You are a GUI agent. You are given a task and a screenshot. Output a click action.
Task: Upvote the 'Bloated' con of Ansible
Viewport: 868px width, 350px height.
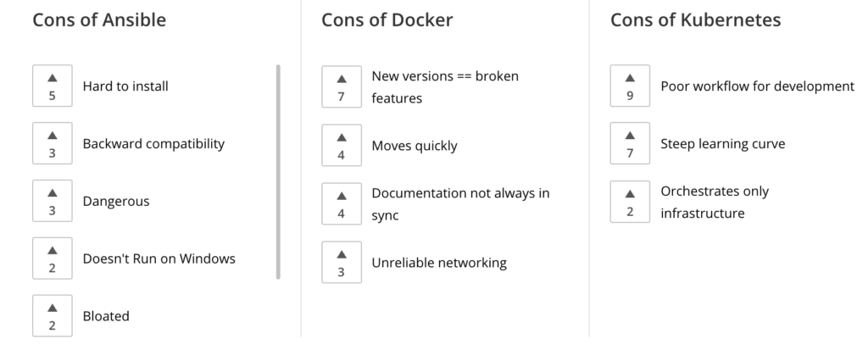(53, 316)
